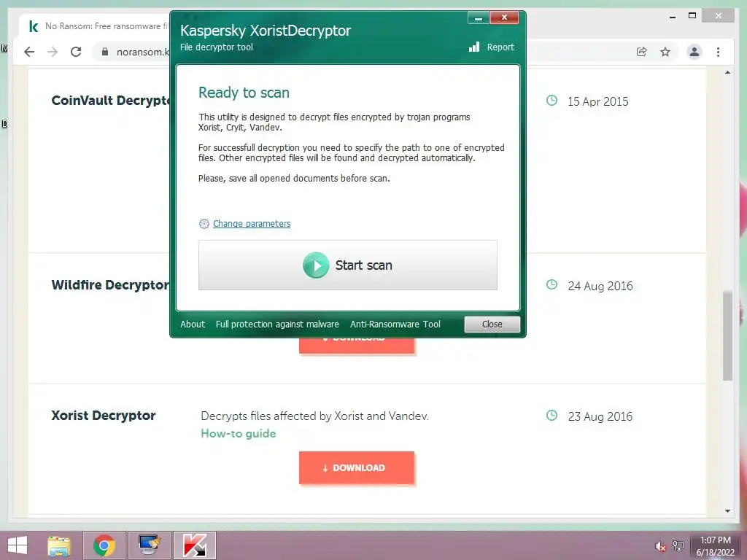Bookmark this page with the star icon
This screenshot has height=560, width=747.
pos(665,52)
